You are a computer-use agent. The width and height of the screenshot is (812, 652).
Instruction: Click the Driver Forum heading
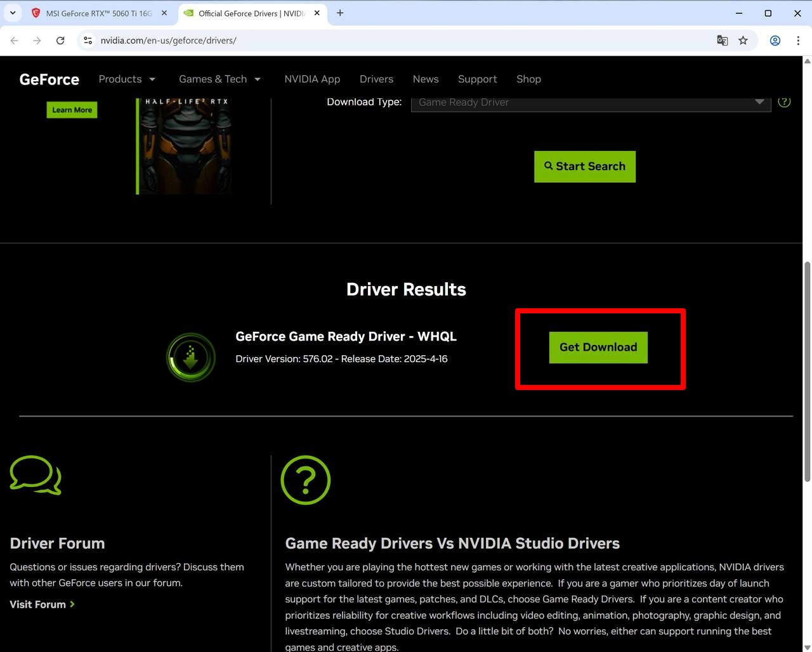point(57,544)
